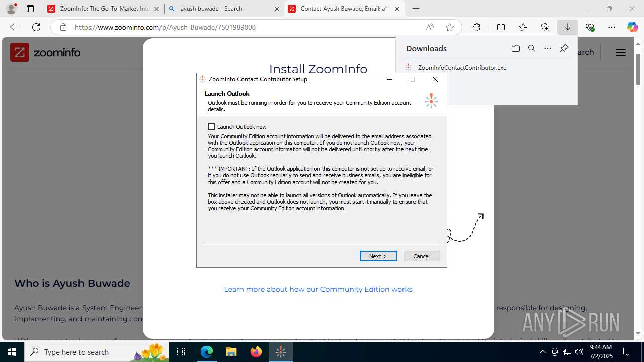Switch to ZoomInfo Go-To-Market tab
Image resolution: width=644 pixels, height=362 pixels.
104,9
